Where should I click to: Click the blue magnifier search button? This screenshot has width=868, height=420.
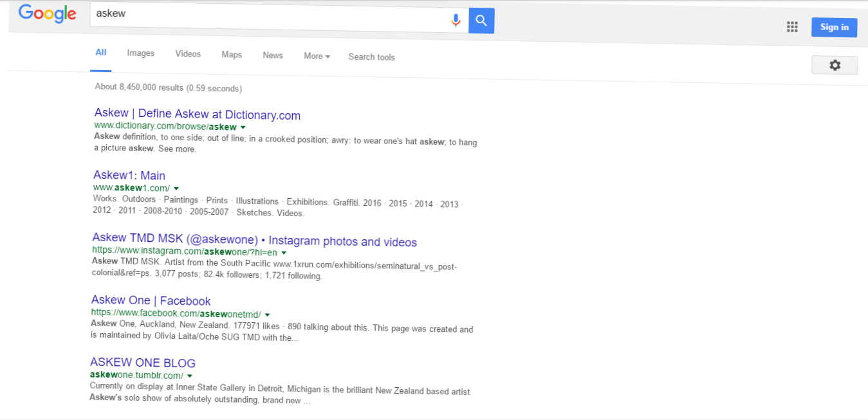[x=481, y=21]
